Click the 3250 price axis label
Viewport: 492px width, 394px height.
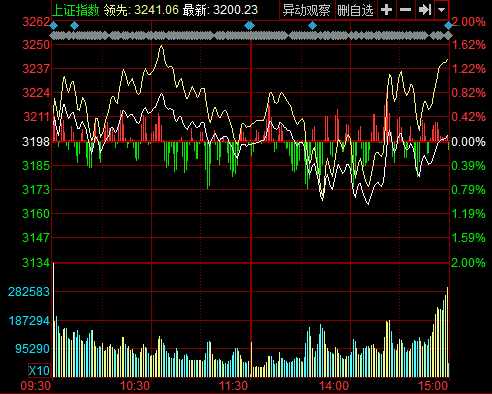pos(36,45)
